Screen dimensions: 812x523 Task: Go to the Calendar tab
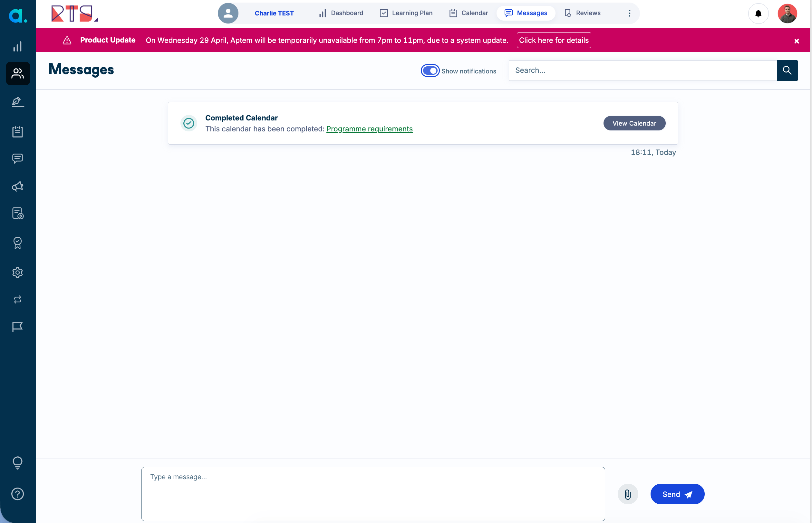point(469,13)
